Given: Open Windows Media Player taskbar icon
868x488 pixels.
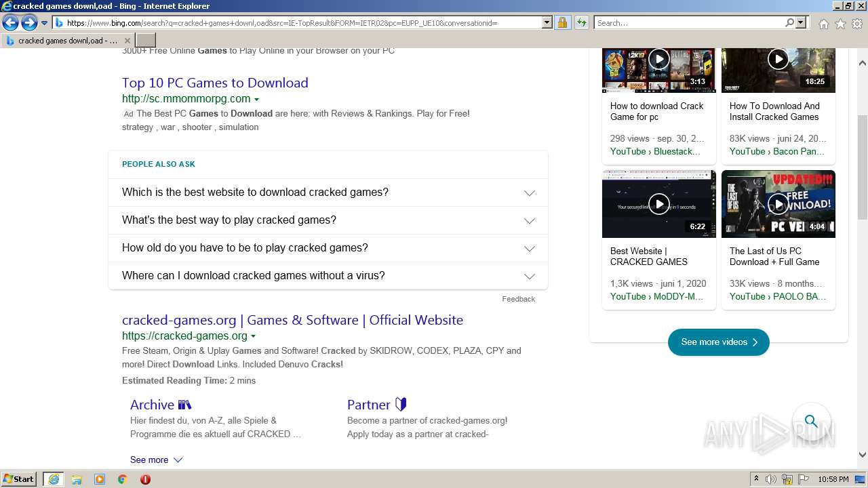Looking at the screenshot, I should [100, 479].
